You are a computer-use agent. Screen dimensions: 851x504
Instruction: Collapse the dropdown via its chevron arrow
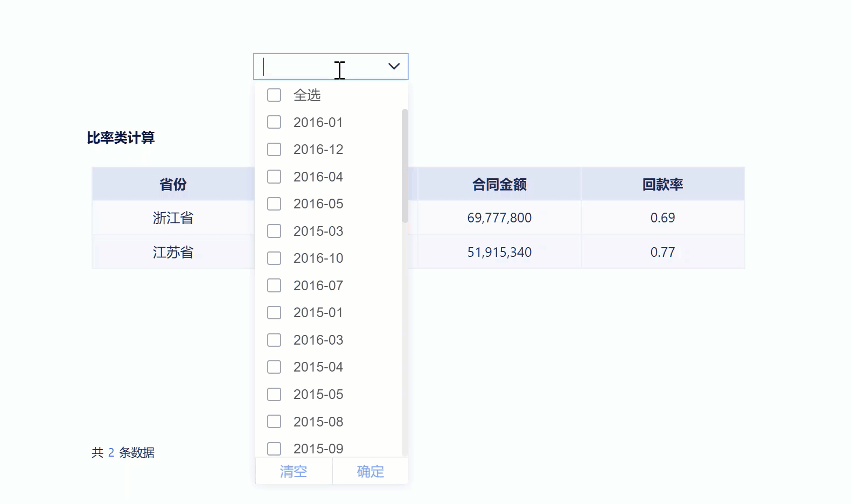[x=393, y=66]
